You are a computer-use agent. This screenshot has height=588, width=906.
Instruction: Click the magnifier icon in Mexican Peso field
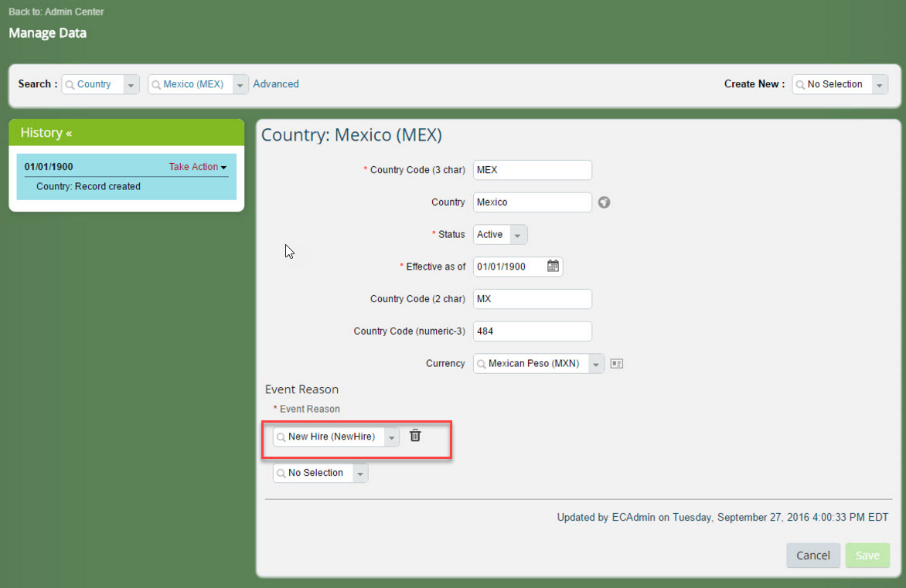(x=482, y=364)
